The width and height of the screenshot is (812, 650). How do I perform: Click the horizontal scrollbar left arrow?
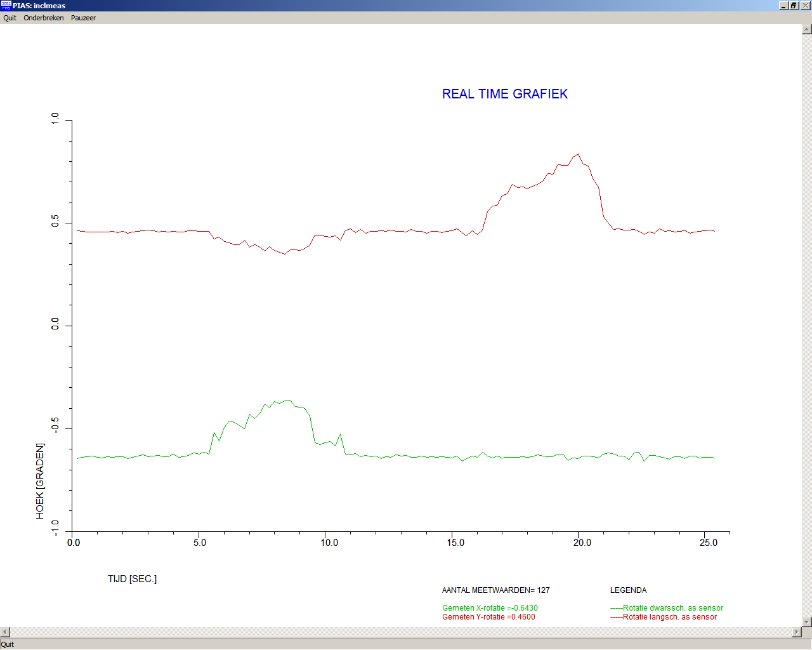[5, 632]
